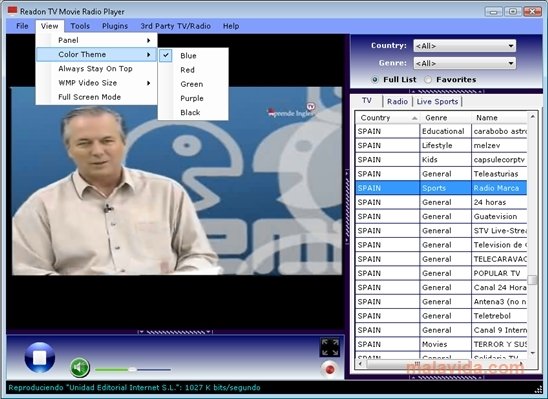The height and width of the screenshot is (399, 548).
Task: Adjust the volume slider knob
Action: pos(132,369)
